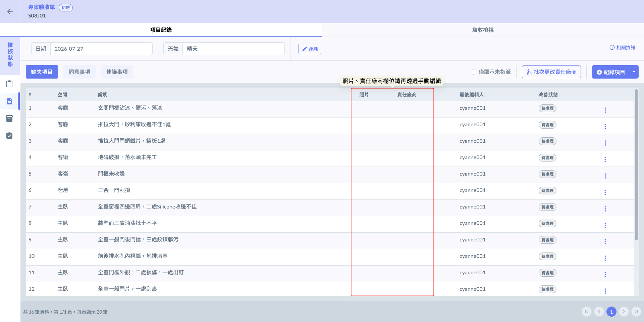Select the 建議事項 tab
The height and width of the screenshot is (322, 644).
click(117, 72)
